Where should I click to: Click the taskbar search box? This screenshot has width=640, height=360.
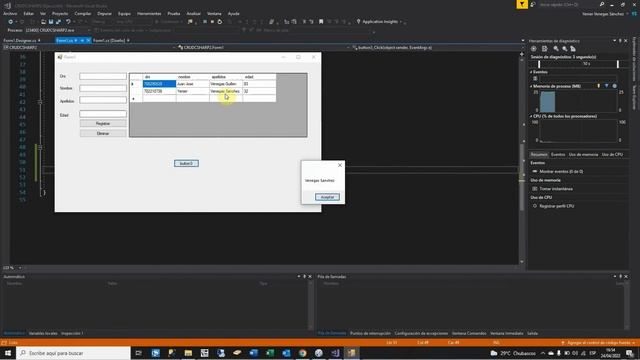[x=73, y=353]
